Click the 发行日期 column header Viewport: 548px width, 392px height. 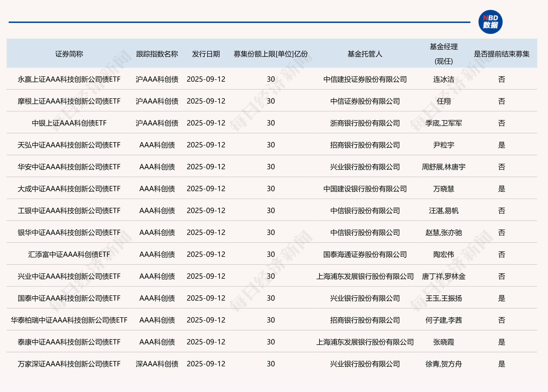click(x=206, y=54)
